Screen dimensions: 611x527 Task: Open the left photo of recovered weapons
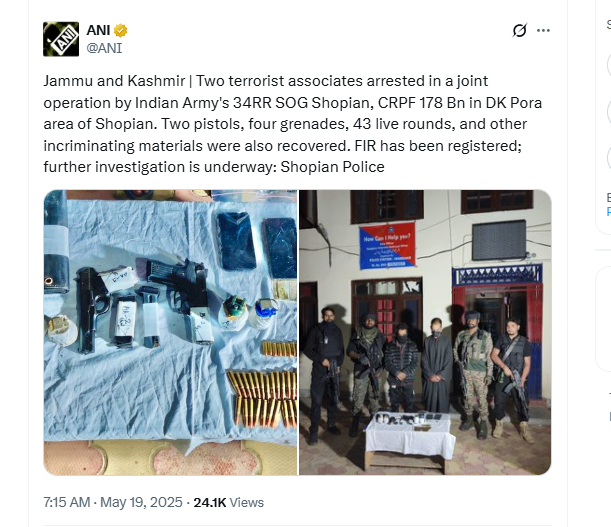(171, 332)
